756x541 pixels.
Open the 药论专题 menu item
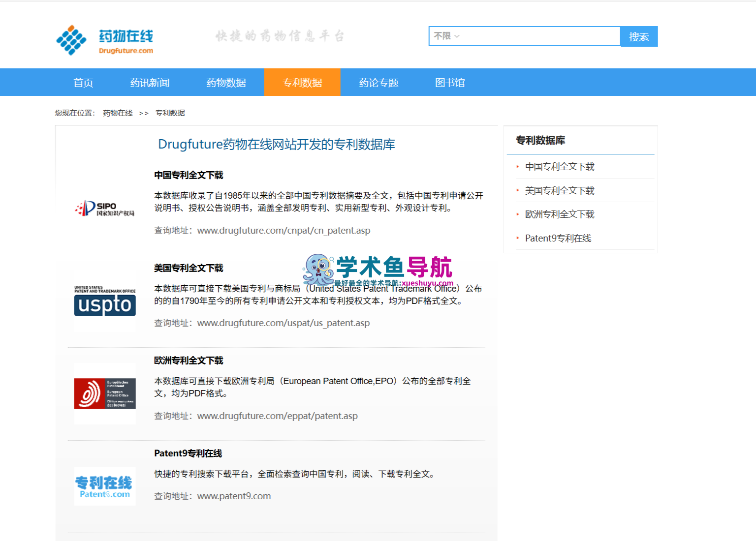(378, 82)
